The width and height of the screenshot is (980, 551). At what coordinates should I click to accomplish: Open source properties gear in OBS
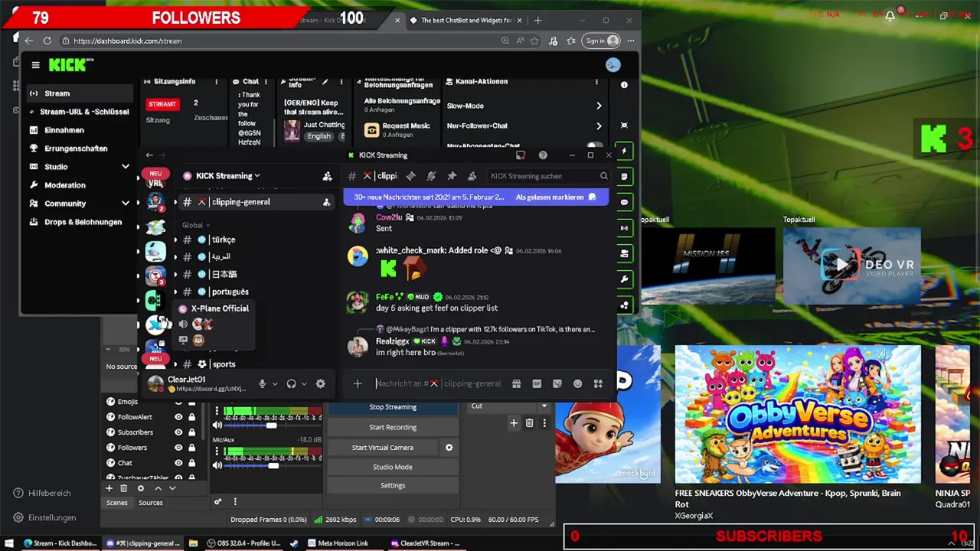[x=140, y=488]
